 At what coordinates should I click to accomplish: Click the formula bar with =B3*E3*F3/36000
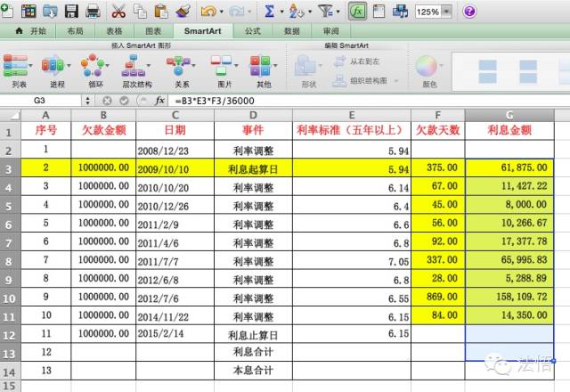click(369, 101)
